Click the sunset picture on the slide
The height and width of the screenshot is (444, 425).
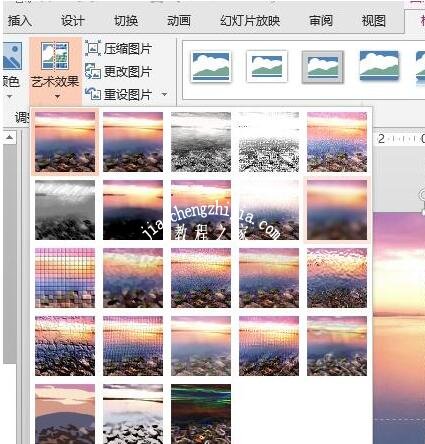click(x=399, y=328)
